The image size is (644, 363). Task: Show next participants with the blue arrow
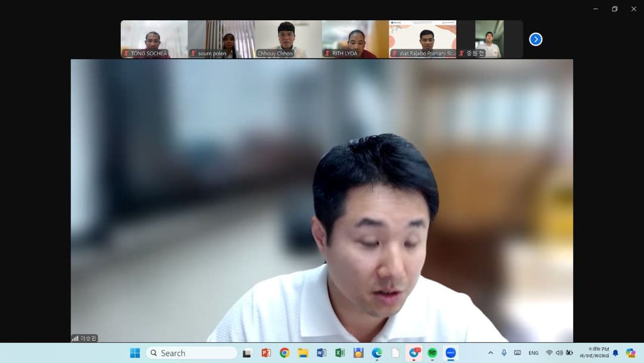click(x=535, y=39)
